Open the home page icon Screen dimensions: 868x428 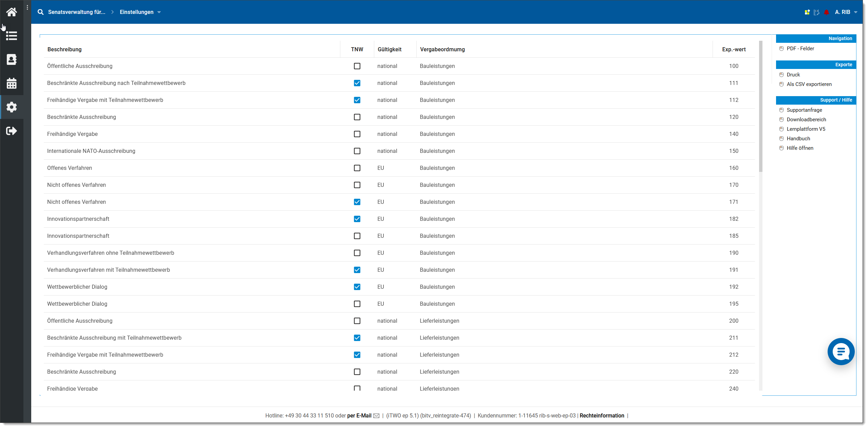12,12
